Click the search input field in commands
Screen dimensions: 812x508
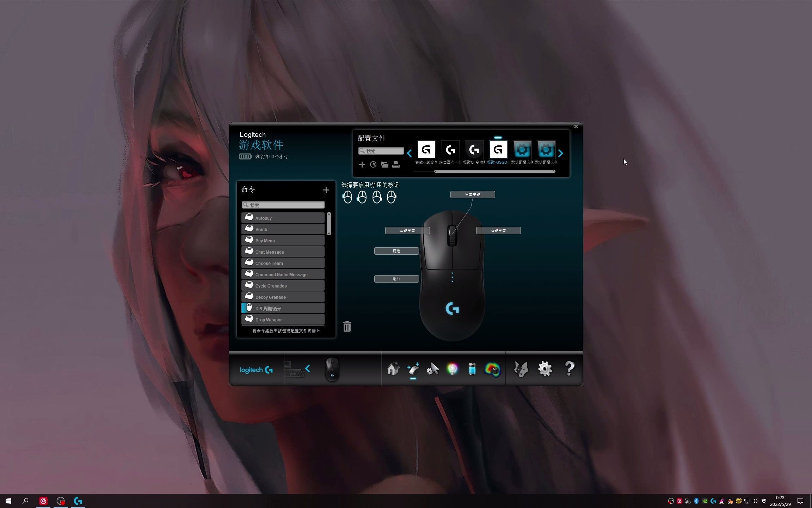(x=283, y=205)
